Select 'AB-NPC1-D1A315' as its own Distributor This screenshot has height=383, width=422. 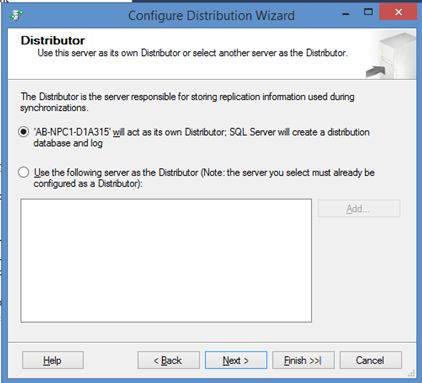click(23, 132)
